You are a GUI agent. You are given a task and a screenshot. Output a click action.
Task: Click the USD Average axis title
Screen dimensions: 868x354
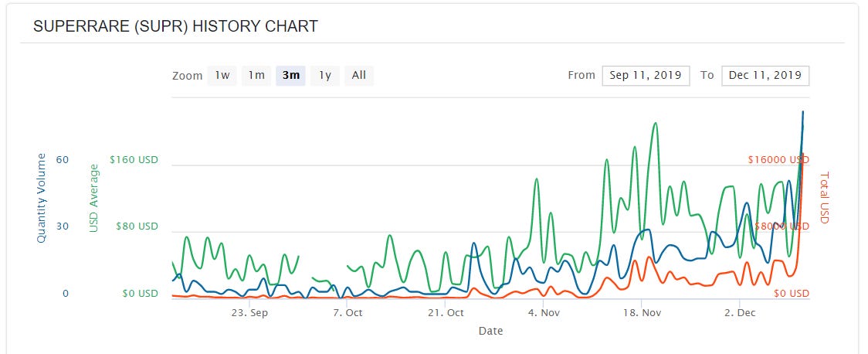pos(93,199)
